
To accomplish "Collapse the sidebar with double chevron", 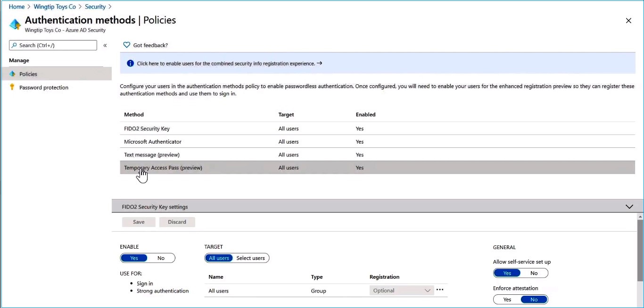I will 105,45.
